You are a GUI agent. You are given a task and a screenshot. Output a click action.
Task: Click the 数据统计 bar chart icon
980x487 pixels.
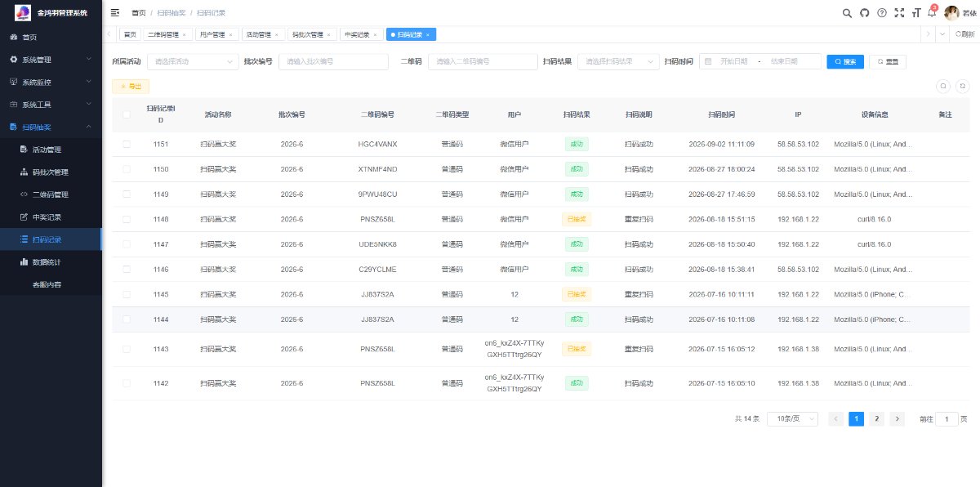[x=24, y=262]
